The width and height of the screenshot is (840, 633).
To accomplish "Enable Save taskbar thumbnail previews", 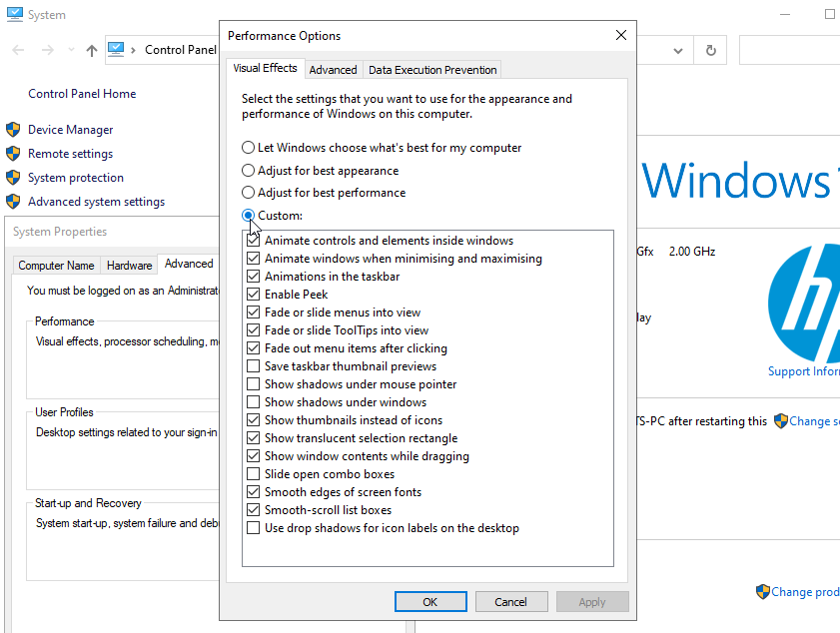I will pyautogui.click(x=253, y=366).
